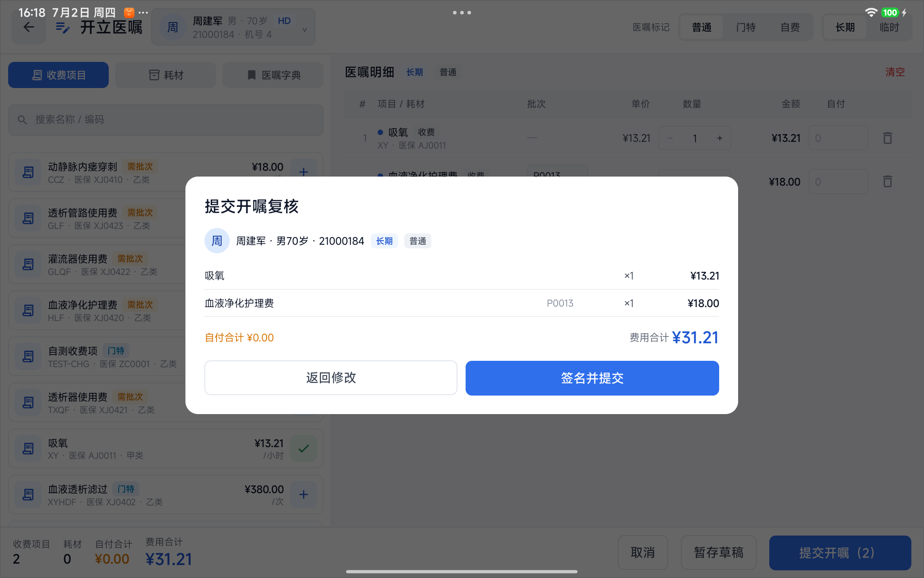Delete the ¥18.00 row with trash icon
This screenshot has height=578, width=924.
pos(887,182)
